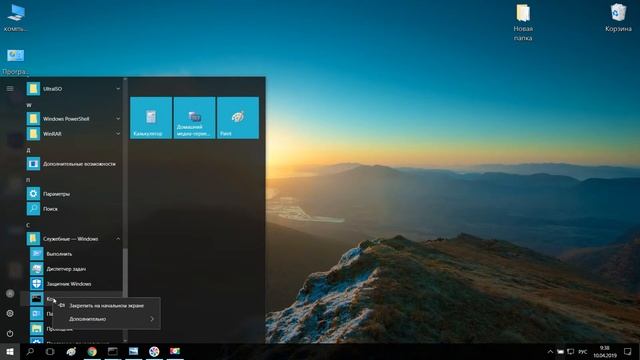Click the Windows Start button
This screenshot has width=640, height=360.
pos(10,351)
